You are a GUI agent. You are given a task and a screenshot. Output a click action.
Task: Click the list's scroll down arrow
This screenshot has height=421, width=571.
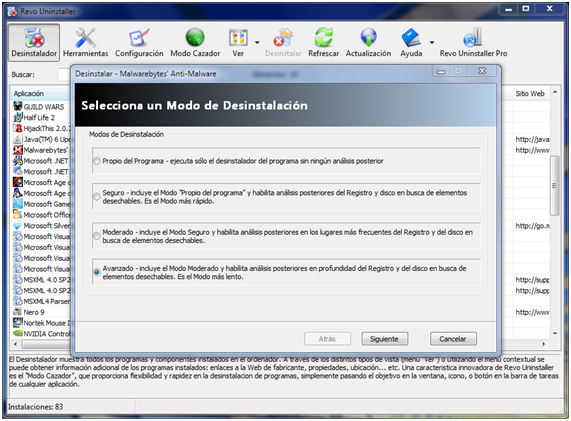555,333
